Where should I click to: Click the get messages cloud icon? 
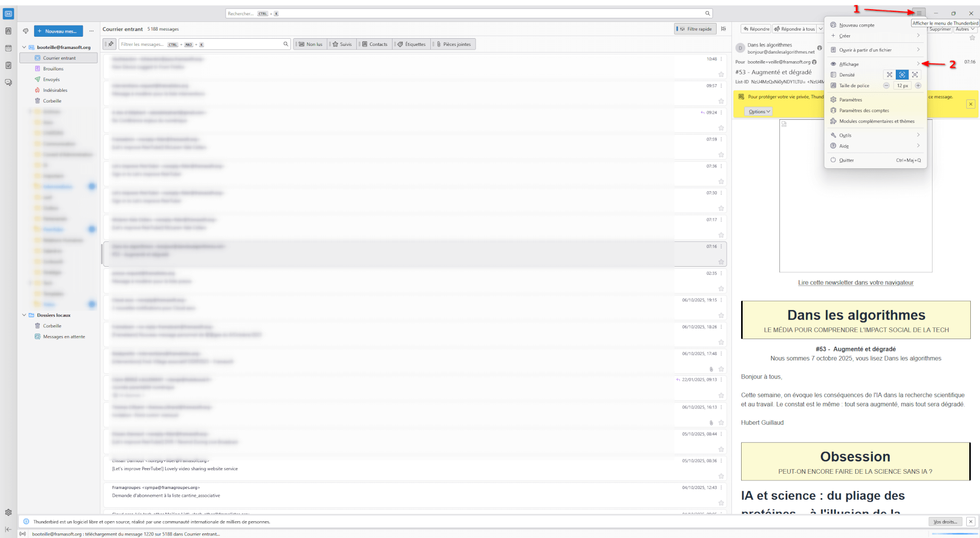pyautogui.click(x=26, y=31)
